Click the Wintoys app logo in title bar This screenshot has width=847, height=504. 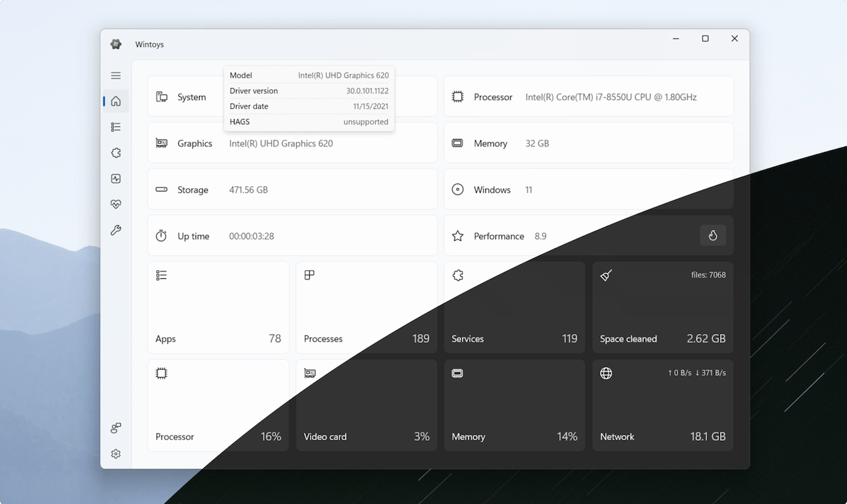click(x=116, y=44)
